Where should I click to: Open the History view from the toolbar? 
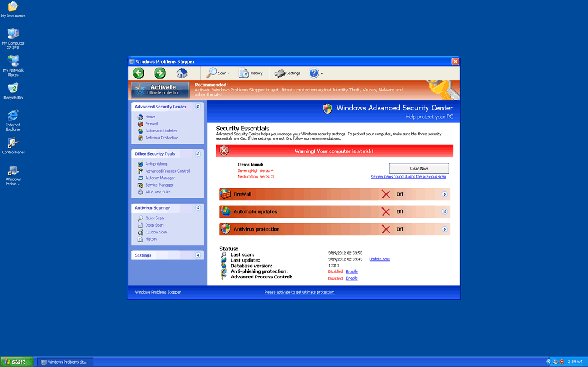point(251,73)
